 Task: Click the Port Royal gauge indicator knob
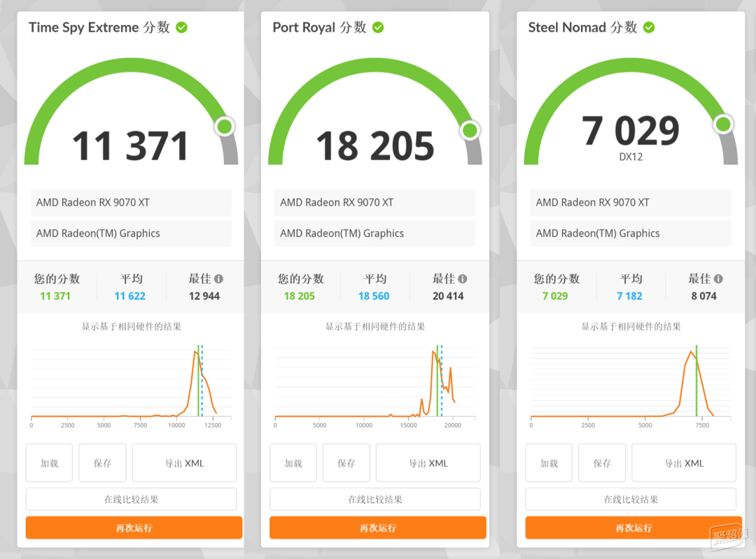point(470,130)
